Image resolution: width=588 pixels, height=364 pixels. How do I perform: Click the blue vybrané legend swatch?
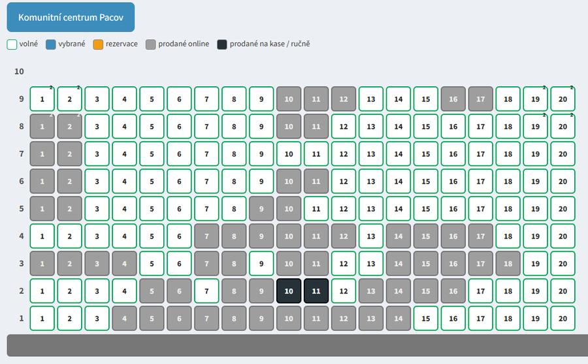click(x=50, y=44)
